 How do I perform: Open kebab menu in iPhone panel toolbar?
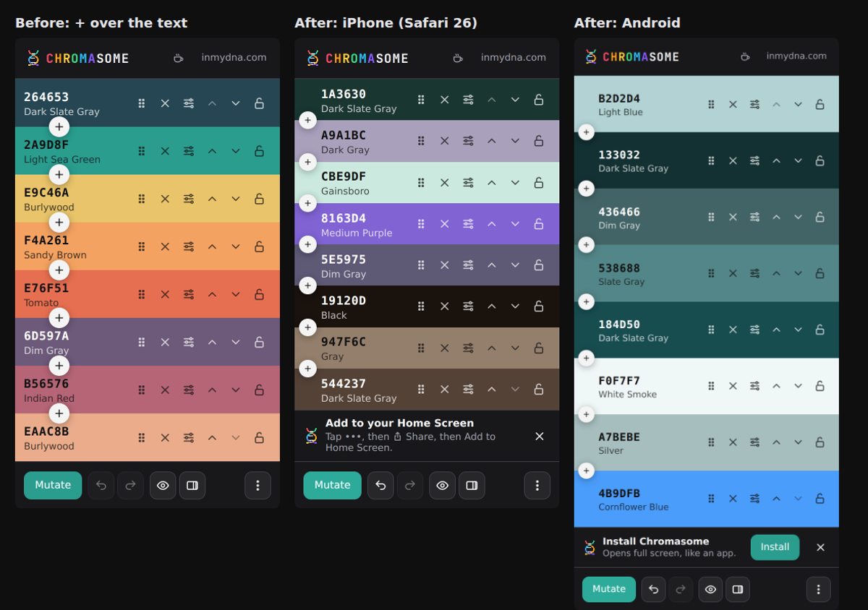coord(537,486)
